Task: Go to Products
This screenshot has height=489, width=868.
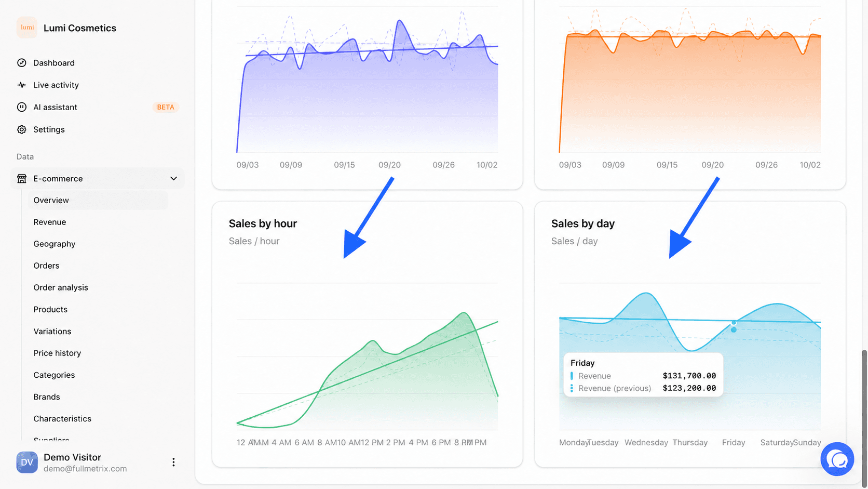Action: point(50,309)
